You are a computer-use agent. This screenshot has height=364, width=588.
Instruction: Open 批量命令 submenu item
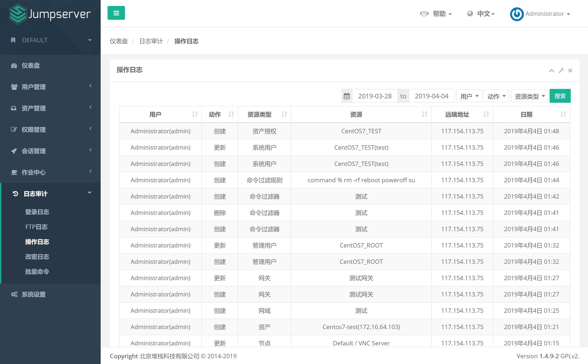pyautogui.click(x=37, y=272)
